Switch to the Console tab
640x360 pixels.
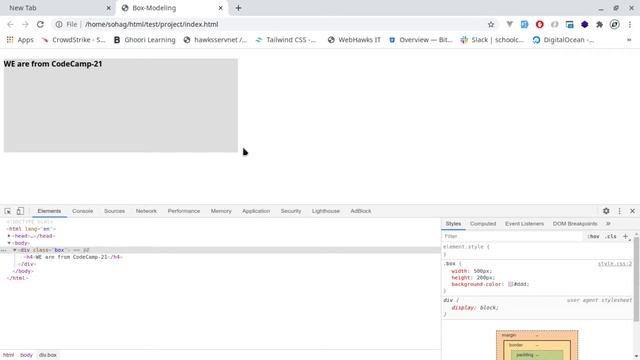(x=82, y=211)
